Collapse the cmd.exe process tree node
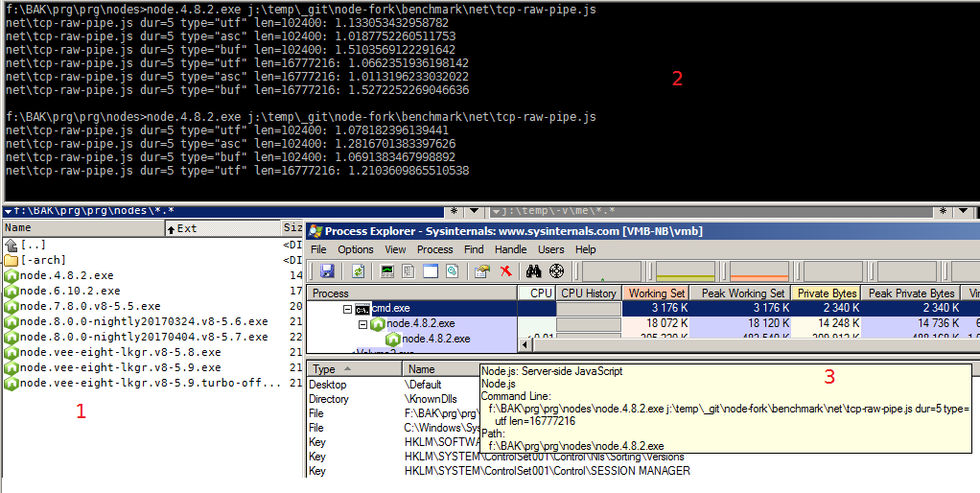Viewport: 980px width, 493px height. [x=348, y=309]
